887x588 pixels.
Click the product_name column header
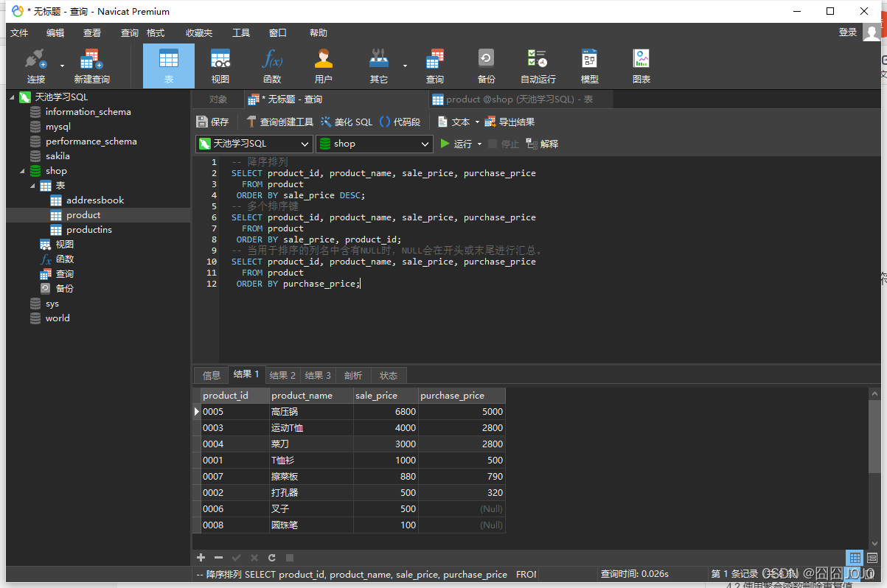(312, 396)
